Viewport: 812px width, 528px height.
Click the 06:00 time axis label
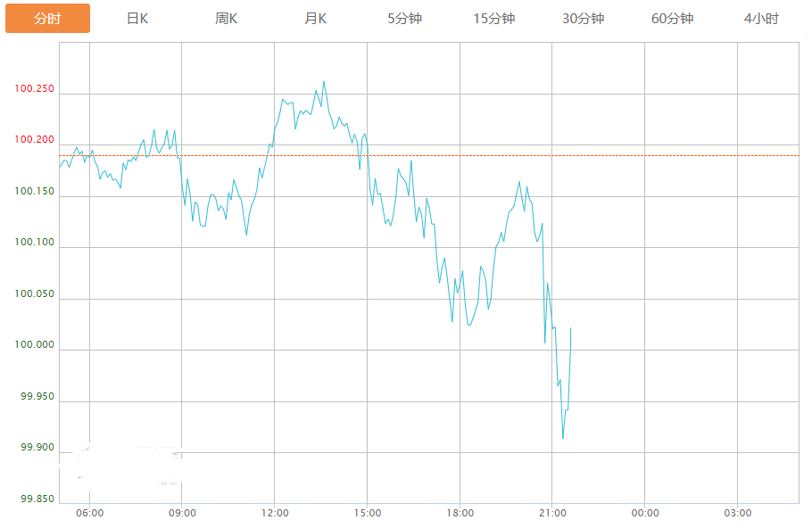[x=90, y=513]
